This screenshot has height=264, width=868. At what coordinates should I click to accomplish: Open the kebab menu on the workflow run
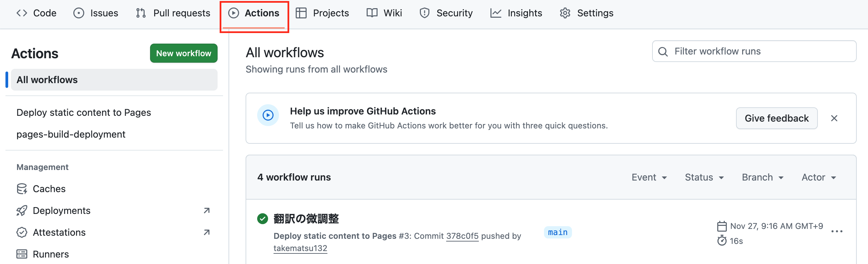pos(837,232)
